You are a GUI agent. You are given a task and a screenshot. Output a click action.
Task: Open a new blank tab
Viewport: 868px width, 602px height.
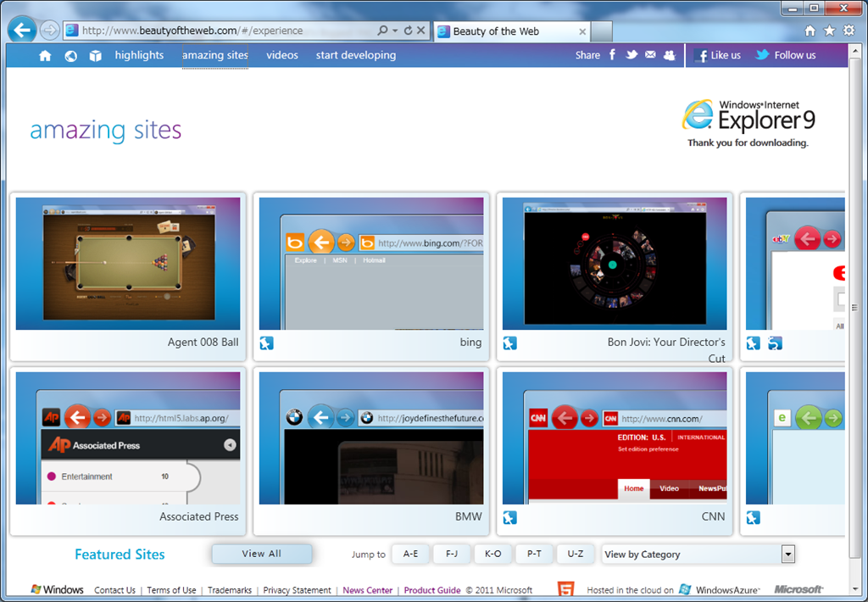601,31
